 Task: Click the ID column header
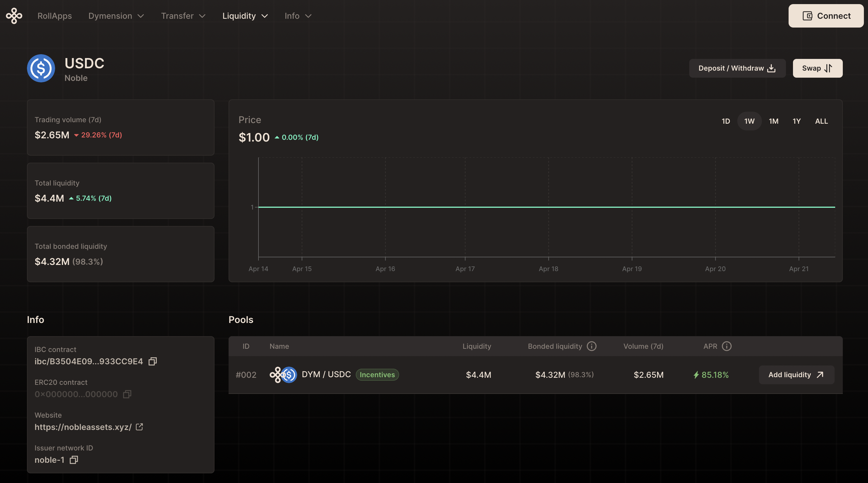246,346
